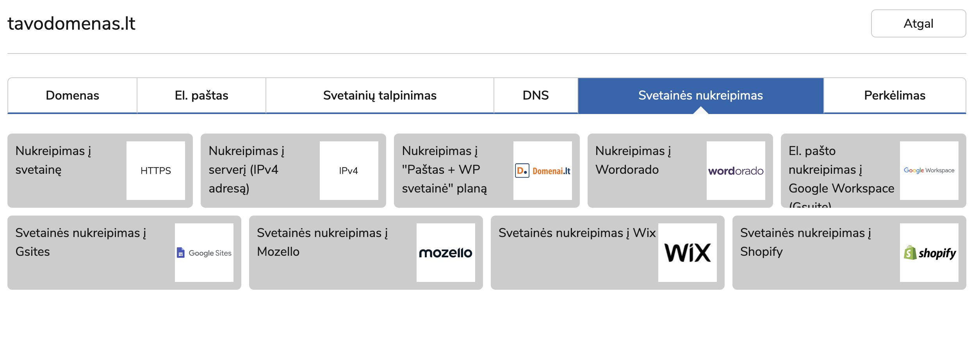Open the Google Sites logo tile
The height and width of the screenshot is (353, 980).
pyautogui.click(x=204, y=253)
